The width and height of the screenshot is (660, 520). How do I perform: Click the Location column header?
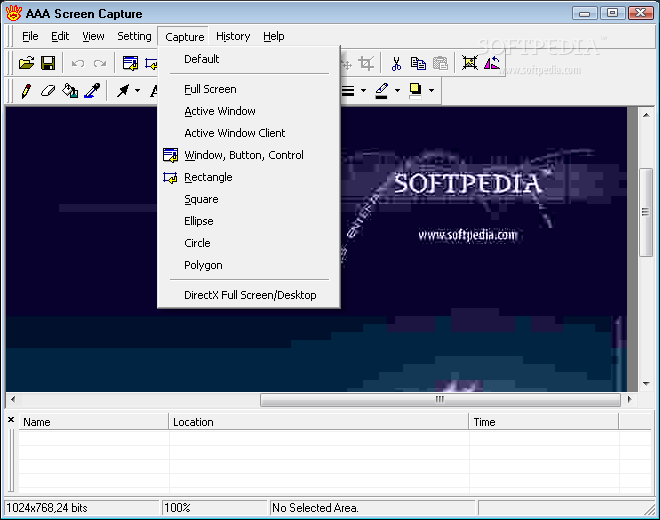(x=319, y=422)
